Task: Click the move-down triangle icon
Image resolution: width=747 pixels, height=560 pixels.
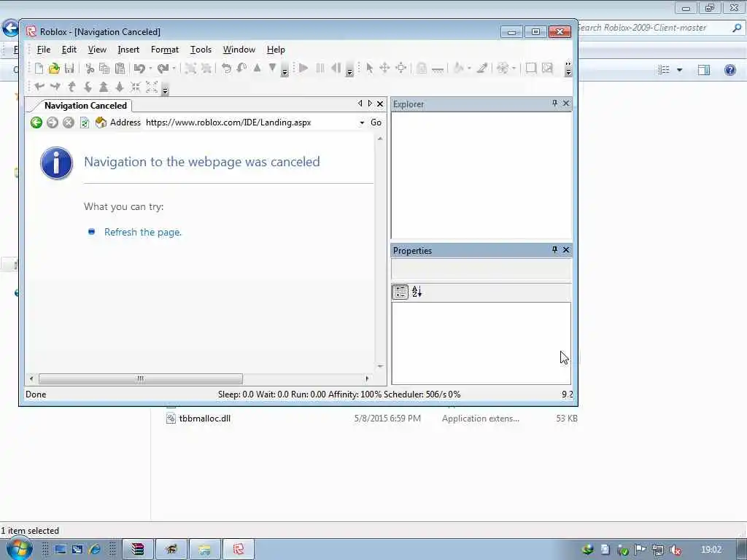Action: [272, 68]
